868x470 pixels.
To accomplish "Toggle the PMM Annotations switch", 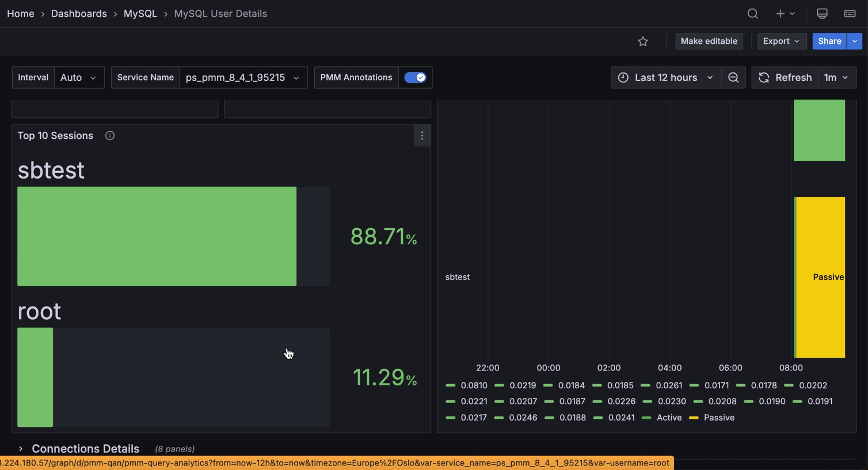I will pyautogui.click(x=415, y=78).
